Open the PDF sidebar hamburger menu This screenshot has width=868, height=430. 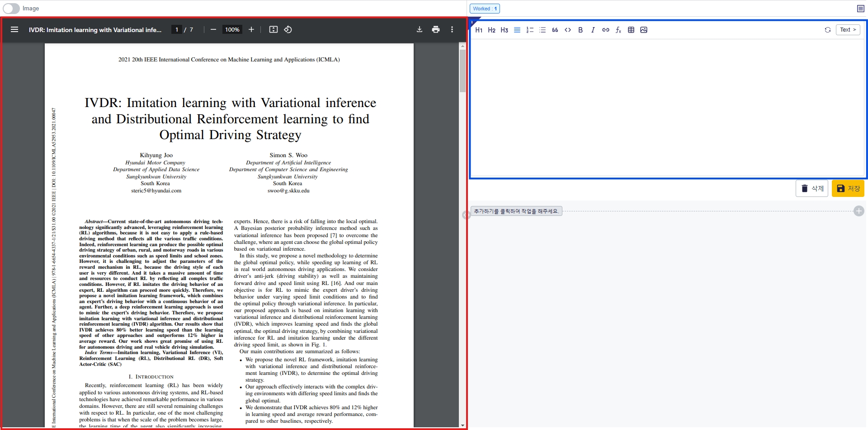pos(14,30)
